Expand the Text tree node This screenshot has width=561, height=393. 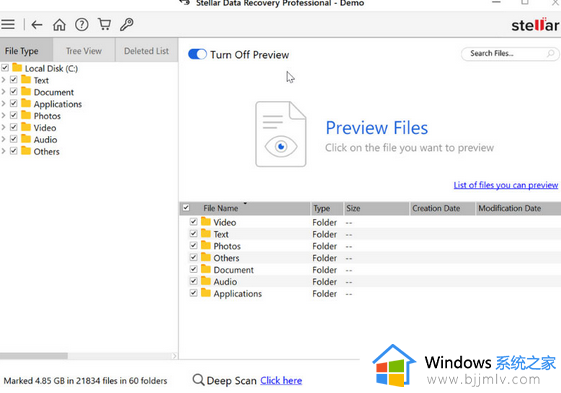coord(3,79)
